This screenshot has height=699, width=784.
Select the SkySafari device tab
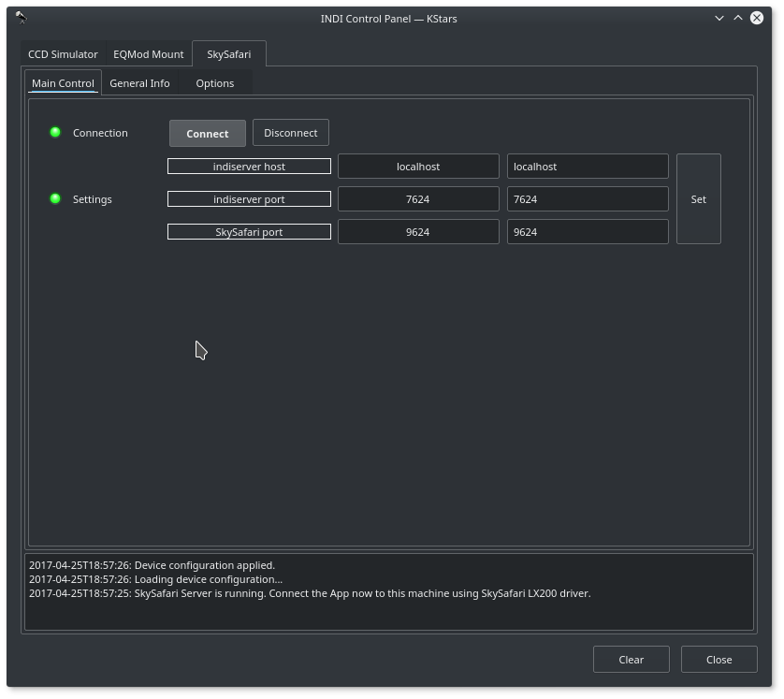(229, 54)
